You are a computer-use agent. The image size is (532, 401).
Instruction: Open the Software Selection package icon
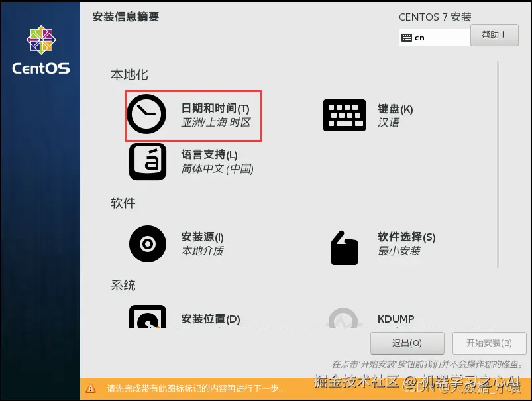pyautogui.click(x=344, y=247)
